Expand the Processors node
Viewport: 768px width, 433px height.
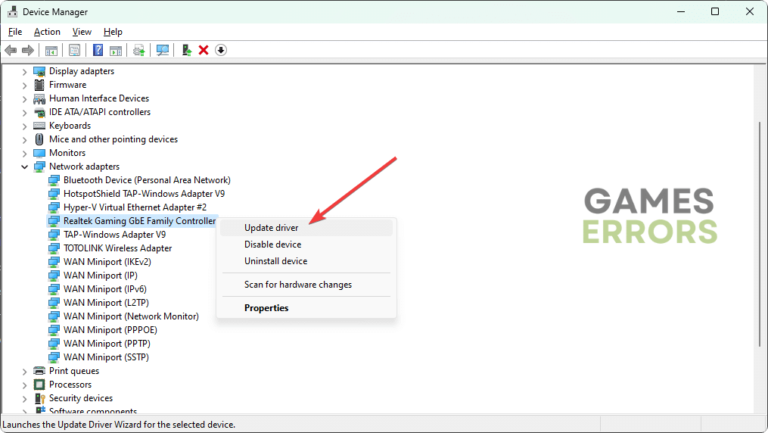coord(24,385)
